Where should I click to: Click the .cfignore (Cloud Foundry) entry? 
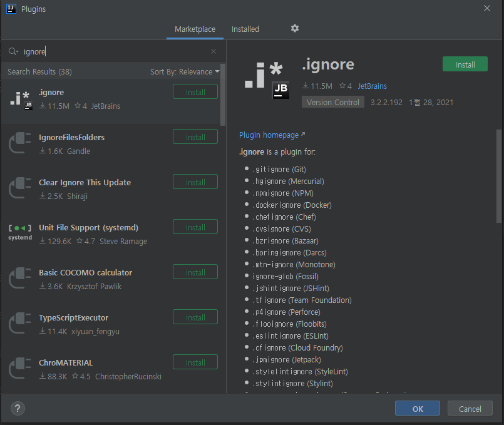(x=297, y=347)
